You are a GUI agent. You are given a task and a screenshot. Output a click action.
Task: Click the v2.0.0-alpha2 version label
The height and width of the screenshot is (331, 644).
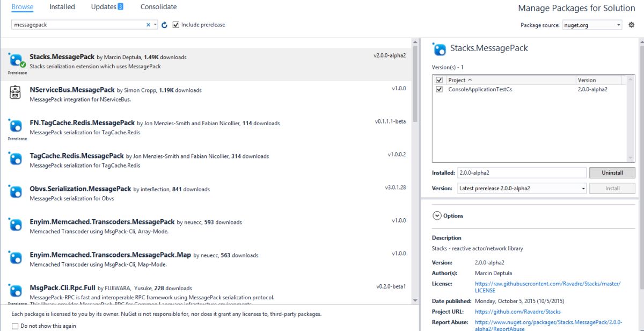tap(390, 55)
